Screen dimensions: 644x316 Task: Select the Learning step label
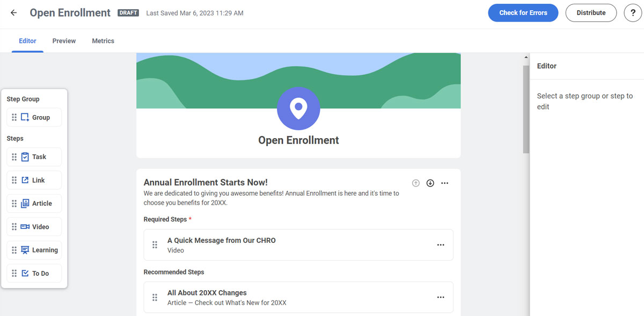click(45, 250)
